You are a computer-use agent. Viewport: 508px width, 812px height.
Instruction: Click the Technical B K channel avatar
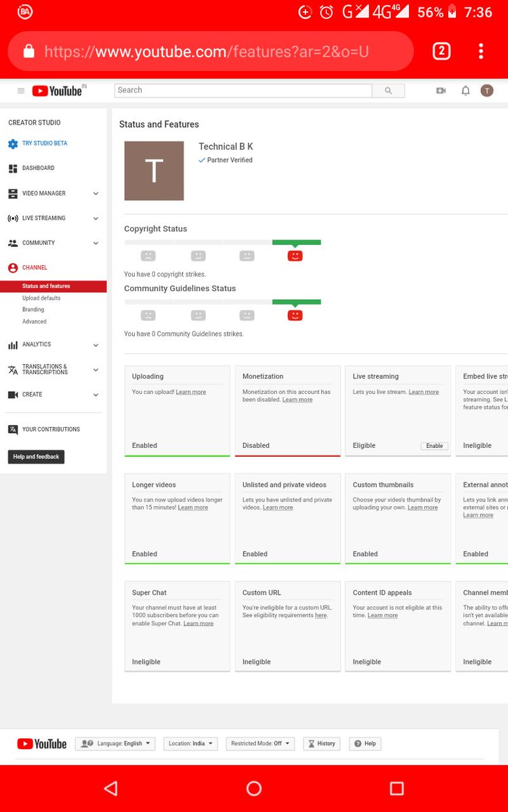pyautogui.click(x=154, y=171)
